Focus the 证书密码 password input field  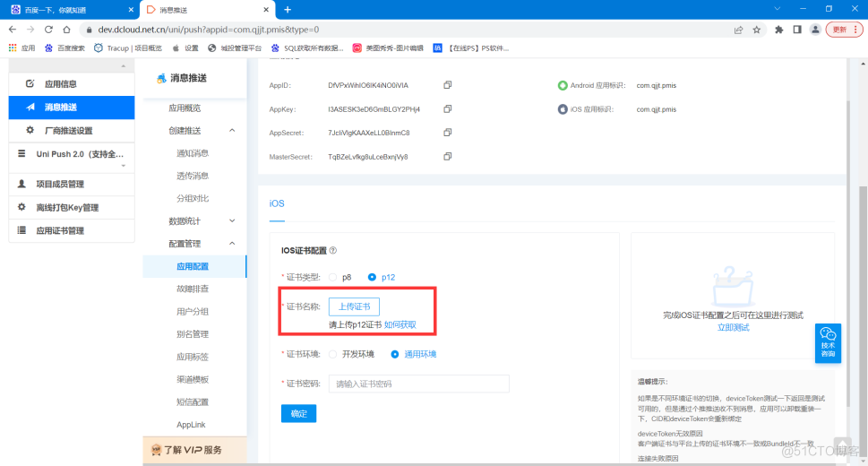[418, 384]
